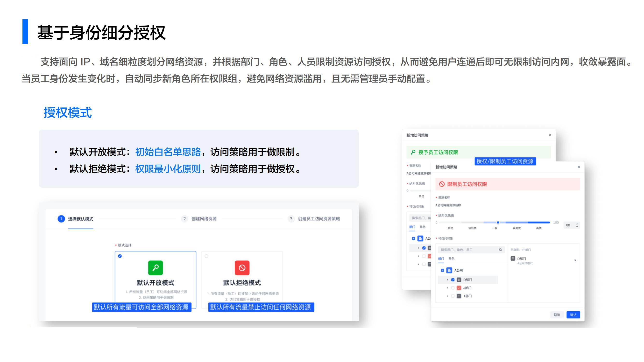
Task: Click the priority number field showing 88
Action: (x=571, y=225)
